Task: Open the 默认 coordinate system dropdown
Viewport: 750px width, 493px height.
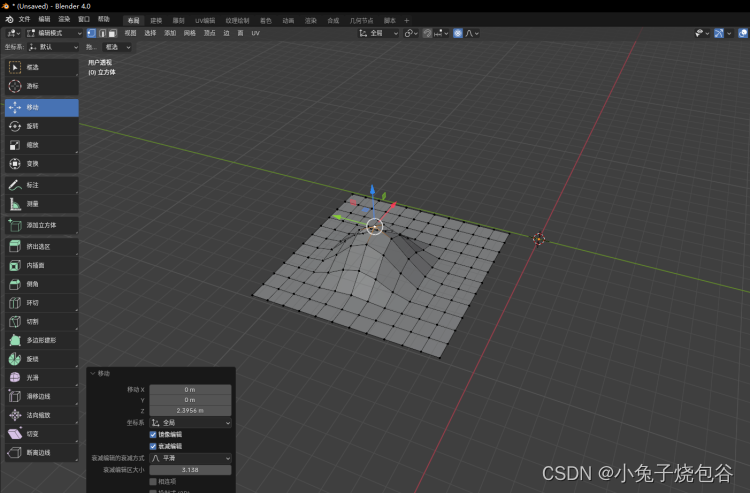Action: 53,47
